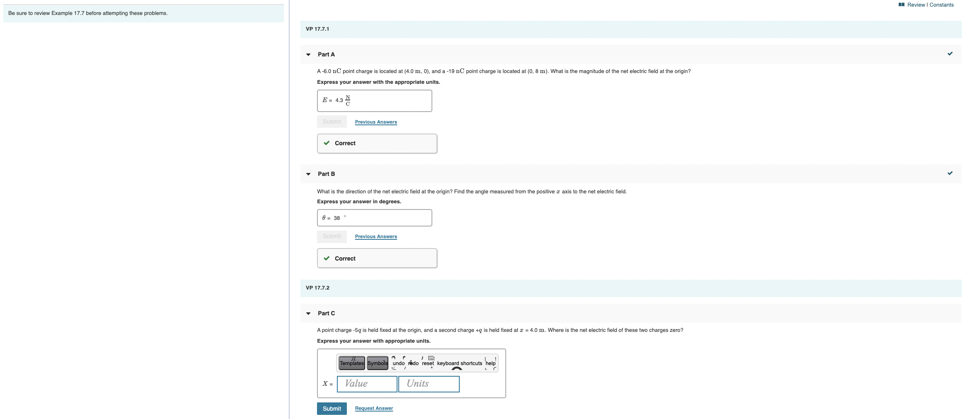
Task: Submit the Part C answer
Action: [x=332, y=408]
